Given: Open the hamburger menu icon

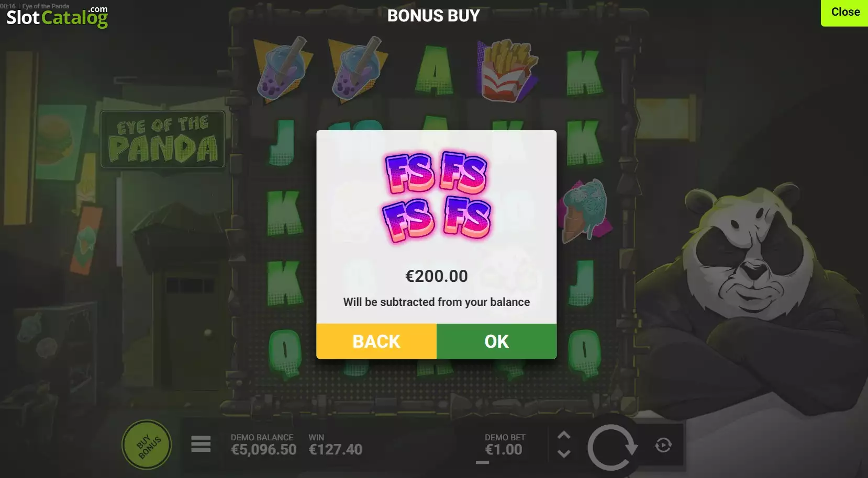Looking at the screenshot, I should tap(201, 444).
